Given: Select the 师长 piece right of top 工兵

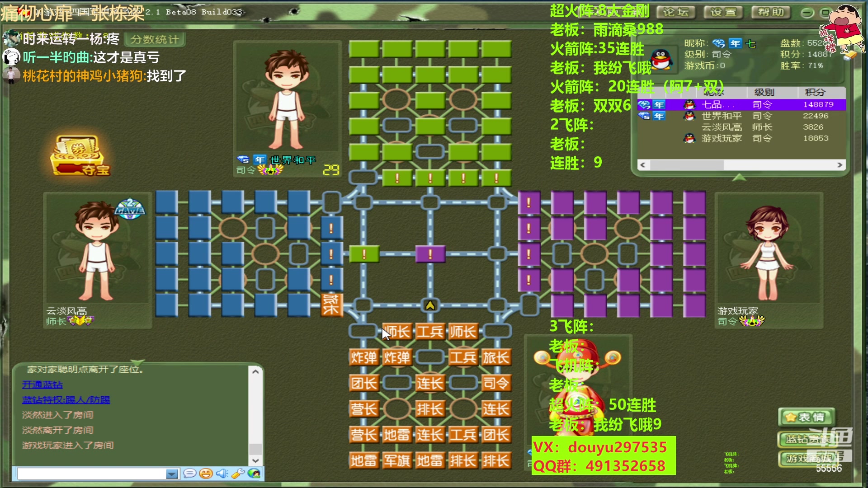Looking at the screenshot, I should tap(463, 332).
